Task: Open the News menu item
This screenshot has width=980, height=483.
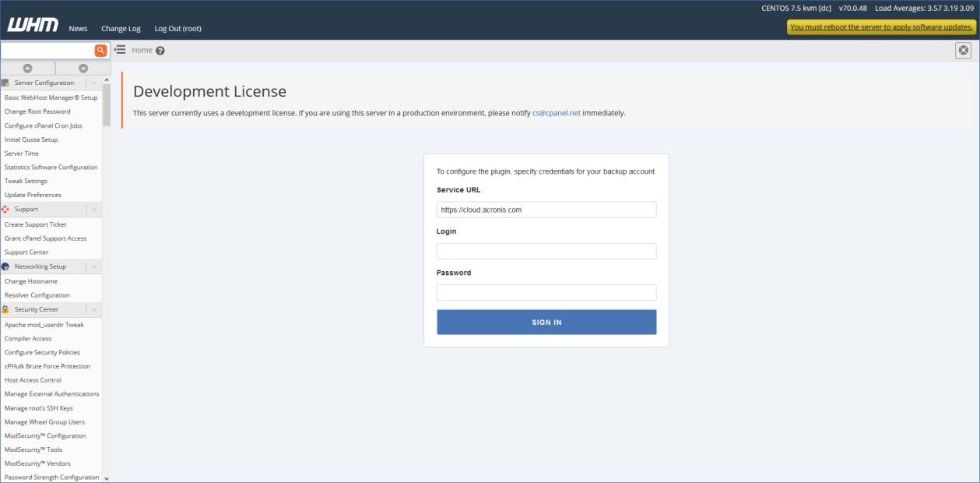Action: (x=78, y=29)
